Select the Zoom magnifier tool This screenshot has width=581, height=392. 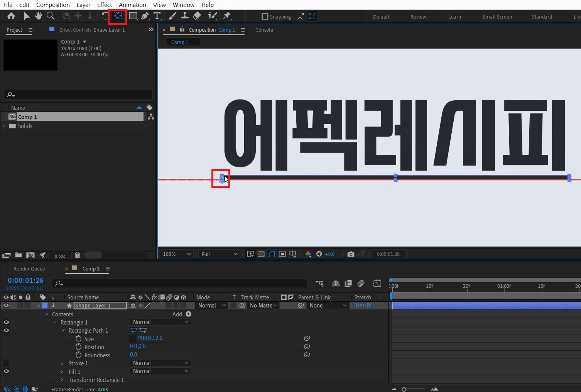[50, 16]
